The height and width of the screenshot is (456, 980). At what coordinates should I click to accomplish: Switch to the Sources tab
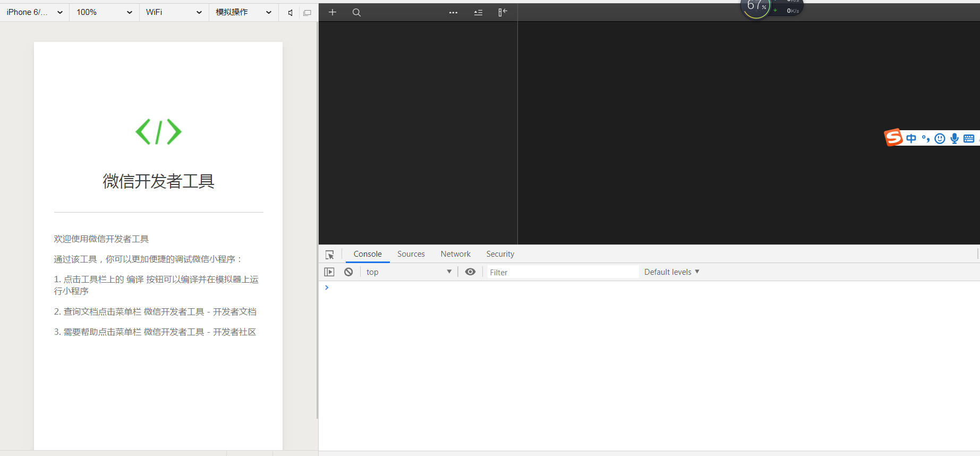tap(411, 254)
